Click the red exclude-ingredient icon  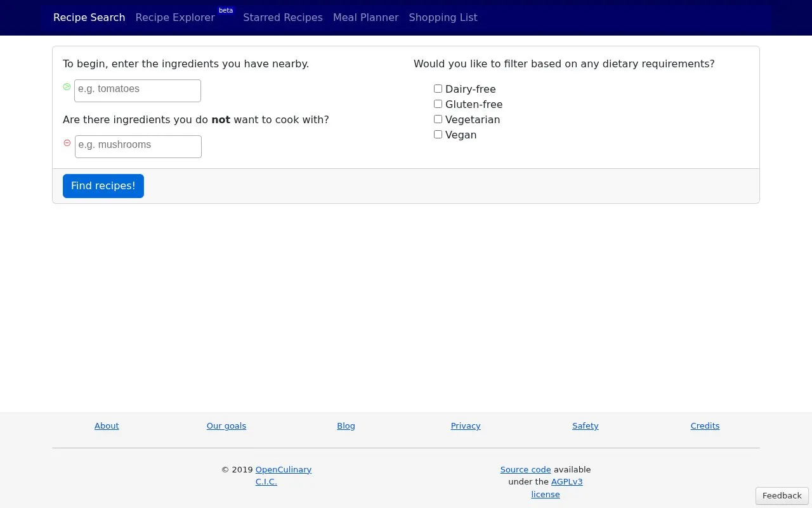tap(67, 143)
